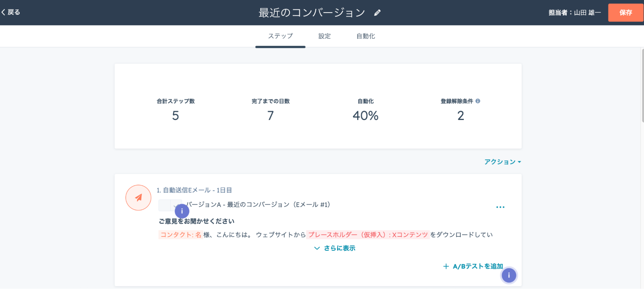Click the plus icon for A/Bテストを追加

(446, 266)
